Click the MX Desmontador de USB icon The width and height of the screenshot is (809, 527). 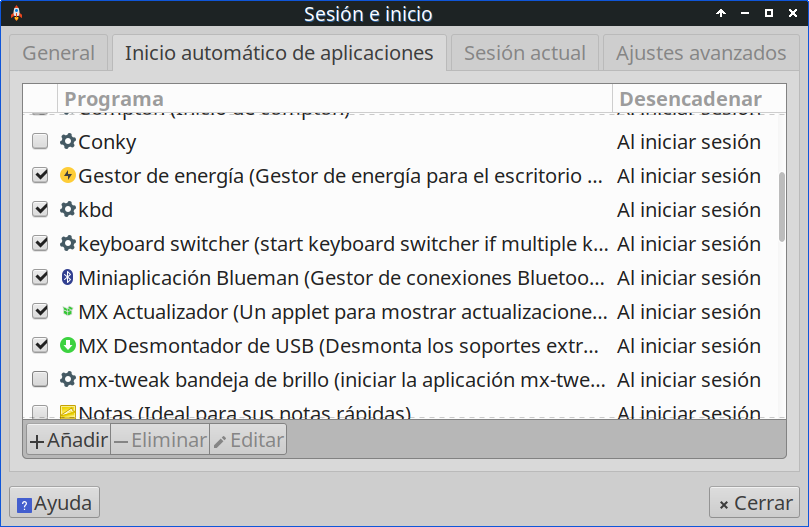point(68,345)
